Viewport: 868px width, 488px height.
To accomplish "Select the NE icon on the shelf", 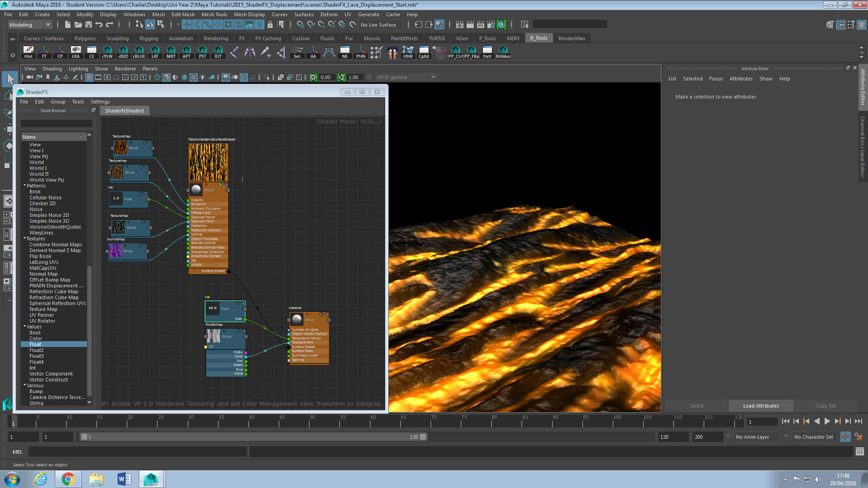I will coord(344,52).
